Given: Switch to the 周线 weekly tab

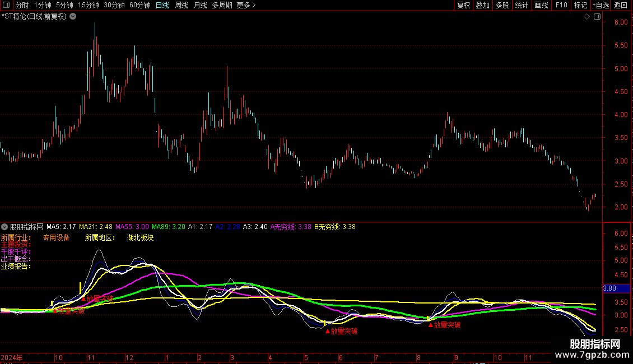Looking at the screenshot, I should point(181,5).
